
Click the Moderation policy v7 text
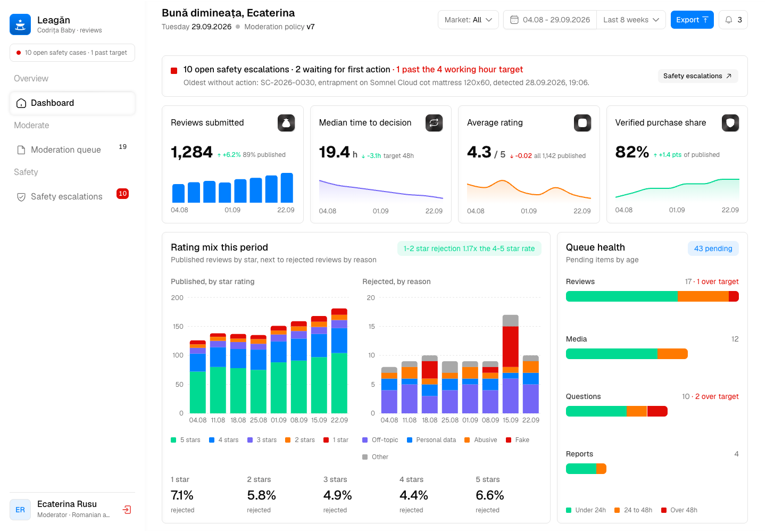279,27
